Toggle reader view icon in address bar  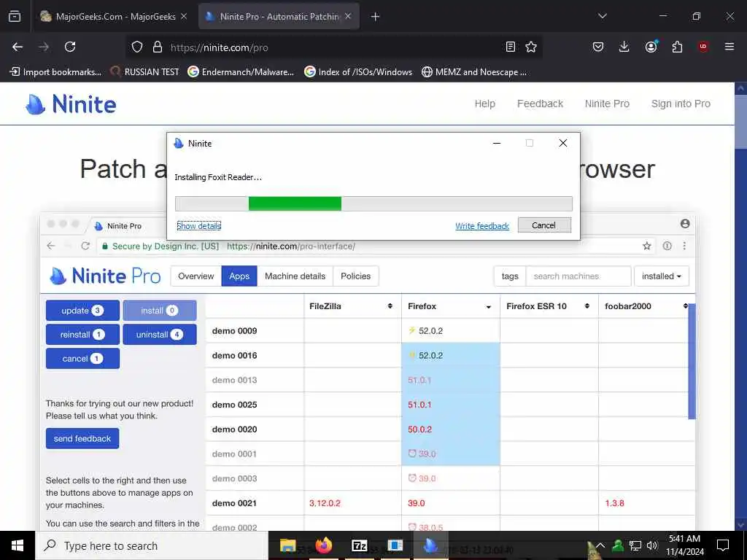pyautogui.click(x=510, y=47)
